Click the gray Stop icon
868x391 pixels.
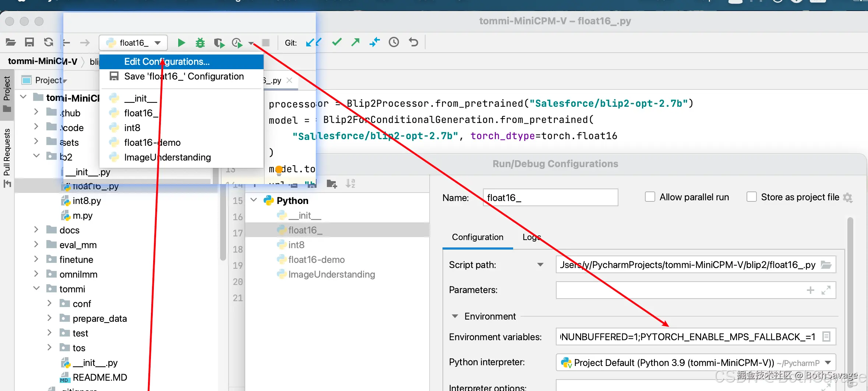pos(266,43)
